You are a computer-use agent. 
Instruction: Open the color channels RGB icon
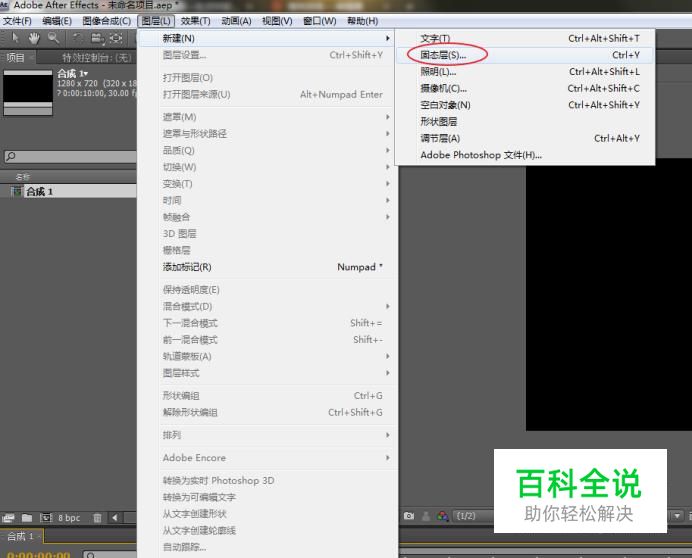tap(443, 516)
